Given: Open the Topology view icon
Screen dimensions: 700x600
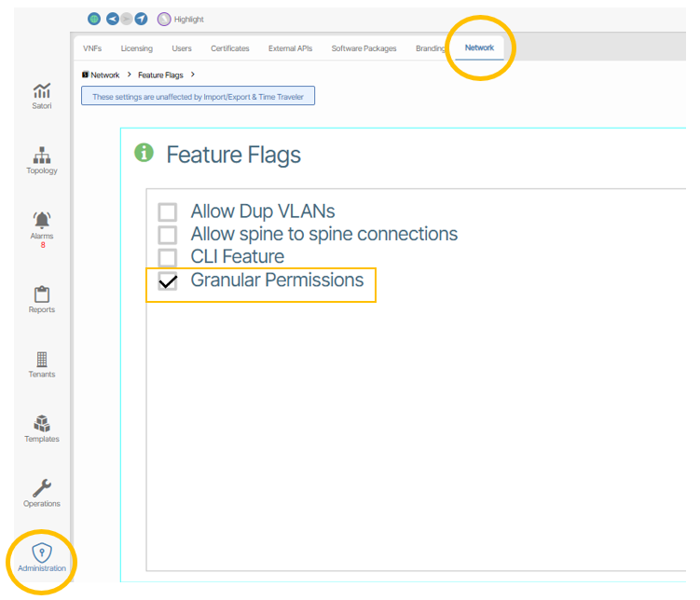Looking at the screenshot, I should coord(42,156).
